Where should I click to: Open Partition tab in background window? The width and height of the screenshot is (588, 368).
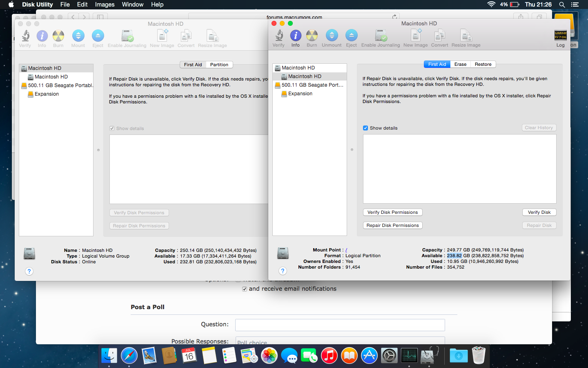click(x=219, y=65)
